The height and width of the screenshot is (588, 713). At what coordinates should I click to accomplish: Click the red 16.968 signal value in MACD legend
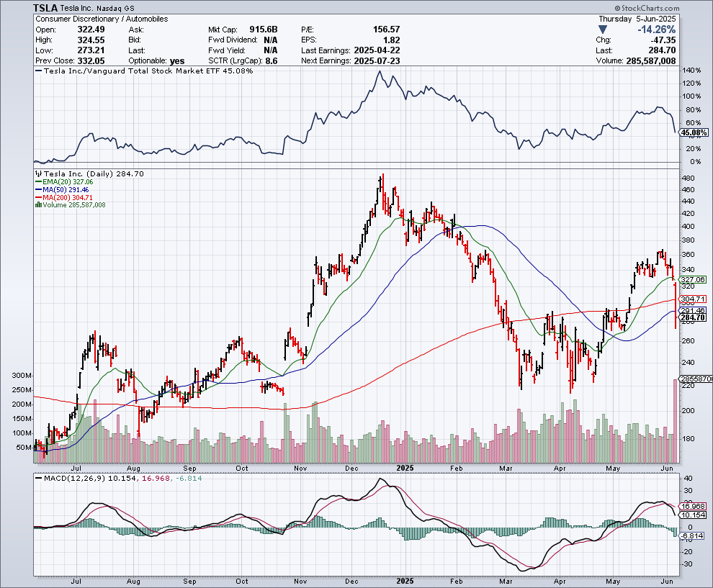tap(156, 478)
